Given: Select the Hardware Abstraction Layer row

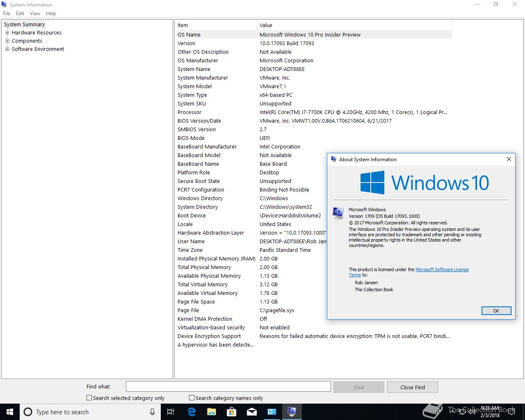Looking at the screenshot, I should pyautogui.click(x=252, y=233).
